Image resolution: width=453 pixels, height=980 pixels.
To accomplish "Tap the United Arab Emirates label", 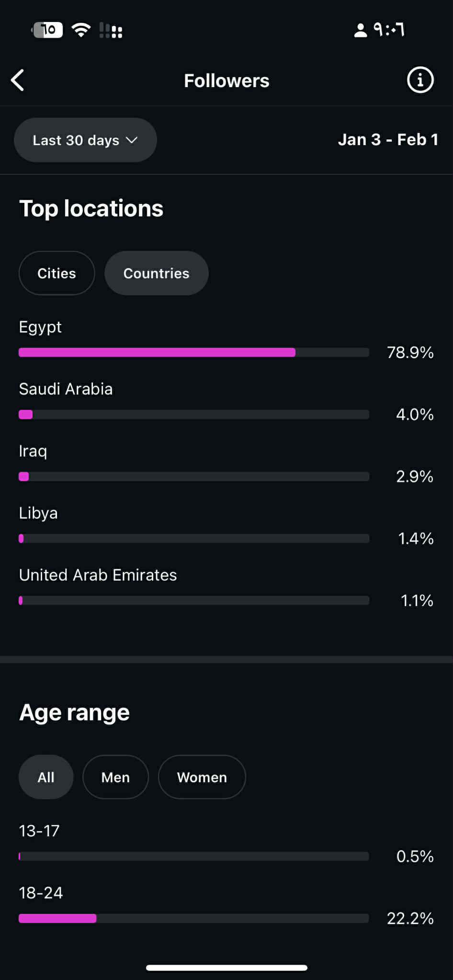I will pyautogui.click(x=98, y=575).
